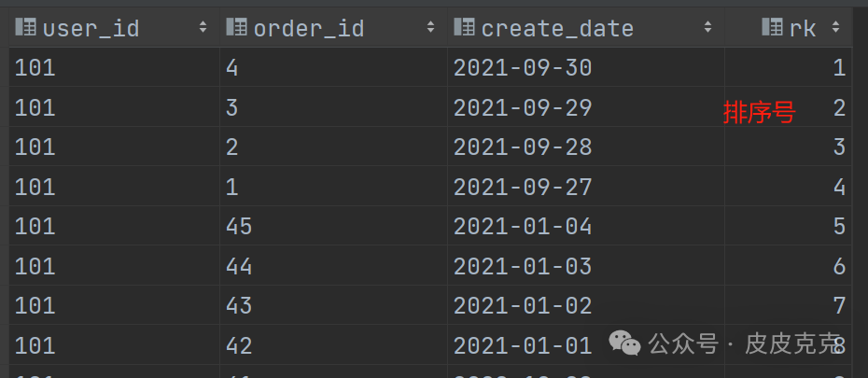Toggle sort arrows on order_id column
868x378 pixels.
[x=430, y=28]
